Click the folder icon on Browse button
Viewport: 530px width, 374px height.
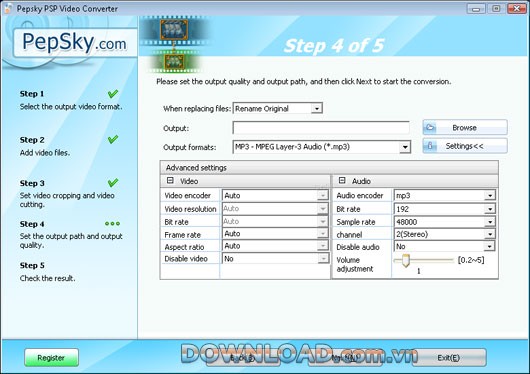point(430,127)
